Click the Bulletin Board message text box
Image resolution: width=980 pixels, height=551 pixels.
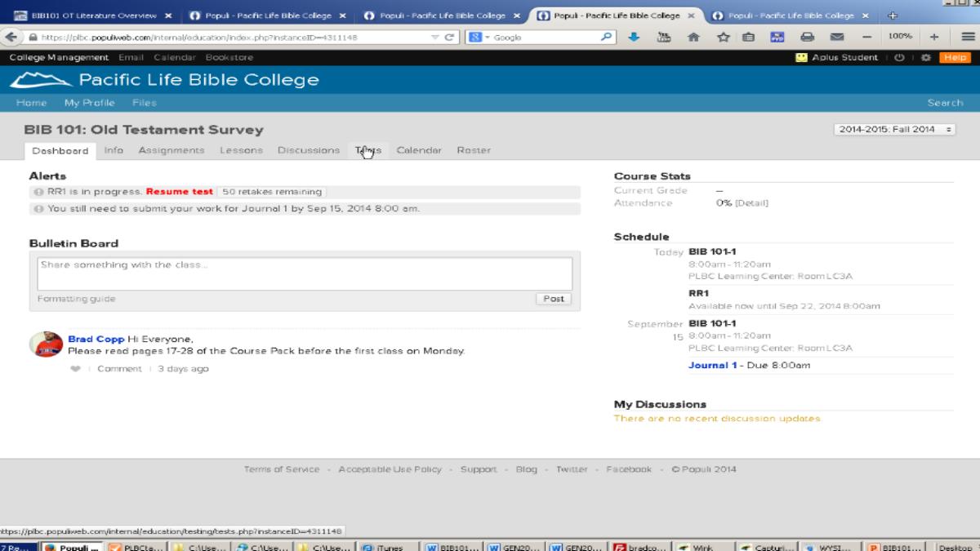305,273
